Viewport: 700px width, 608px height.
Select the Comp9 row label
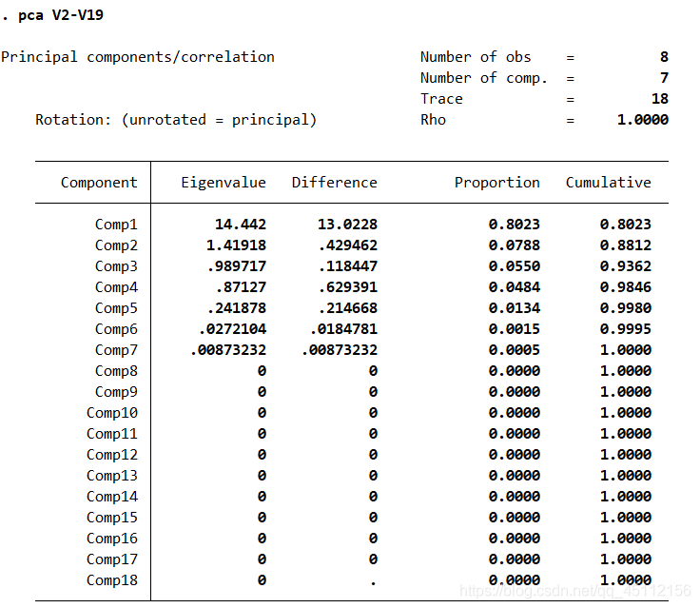pyautogui.click(x=116, y=393)
